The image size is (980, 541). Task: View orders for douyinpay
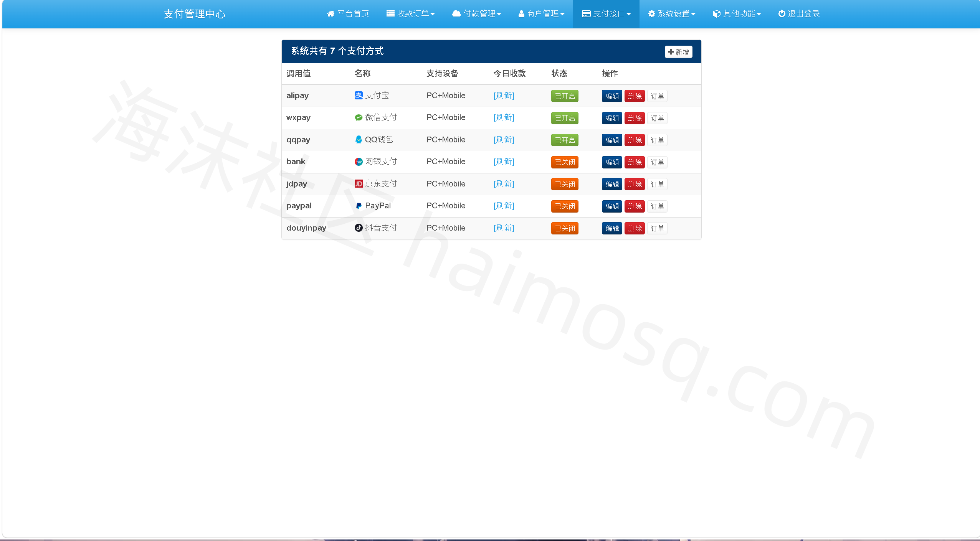pyautogui.click(x=657, y=228)
